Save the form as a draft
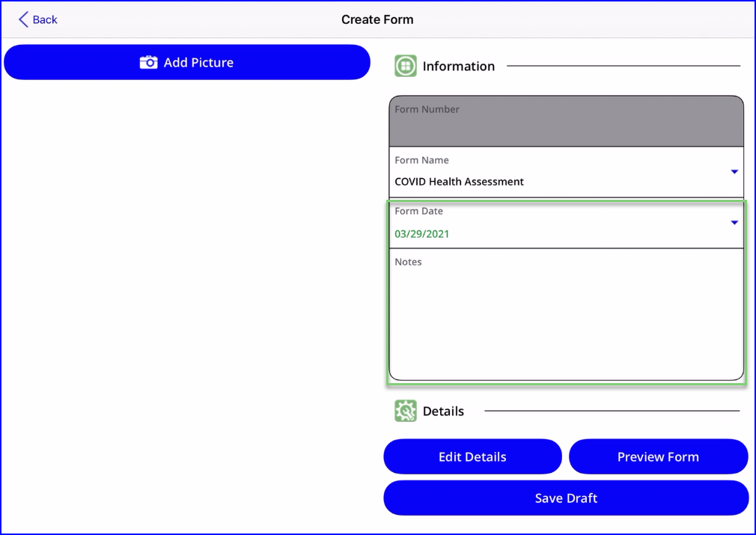This screenshot has width=756, height=535. (566, 498)
